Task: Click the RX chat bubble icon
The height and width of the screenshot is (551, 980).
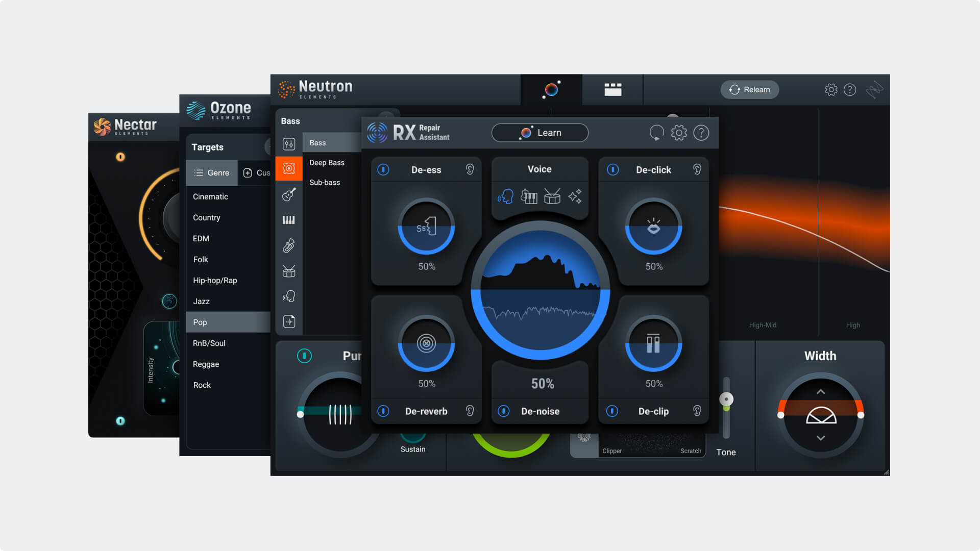Action: [656, 133]
